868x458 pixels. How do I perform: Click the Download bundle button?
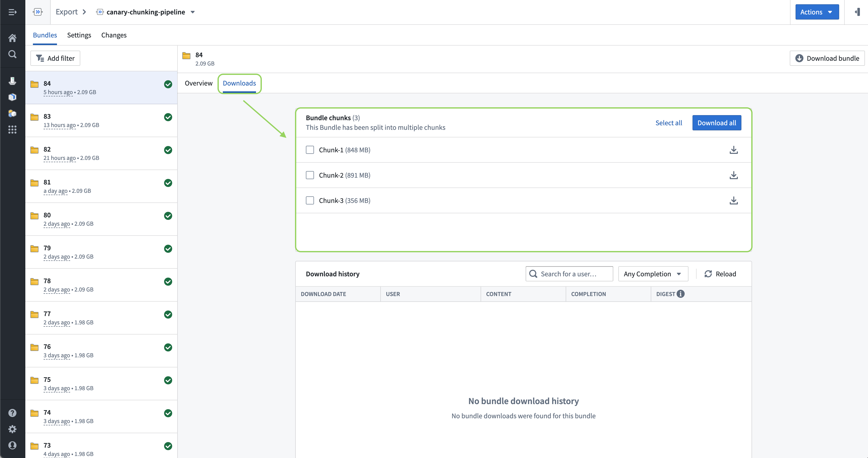827,58
